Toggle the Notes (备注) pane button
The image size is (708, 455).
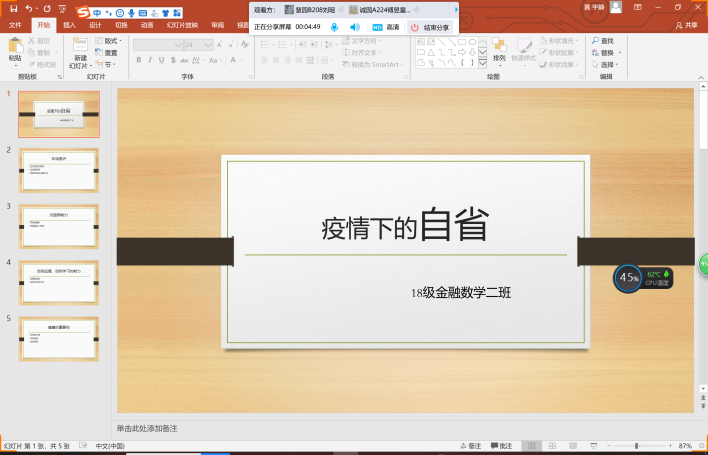470,445
